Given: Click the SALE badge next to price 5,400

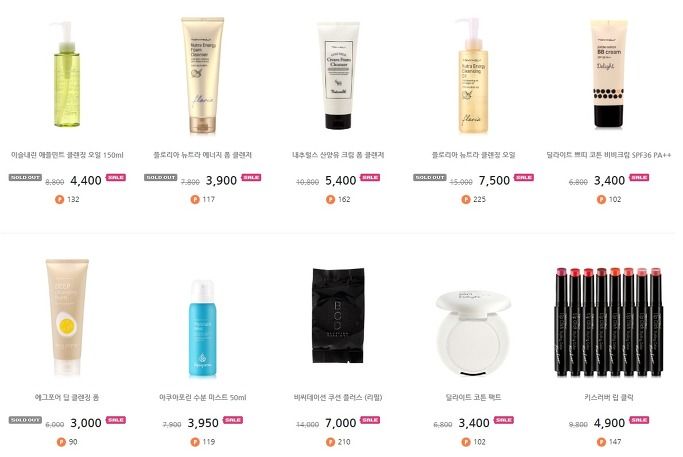Looking at the screenshot, I should click(370, 177).
